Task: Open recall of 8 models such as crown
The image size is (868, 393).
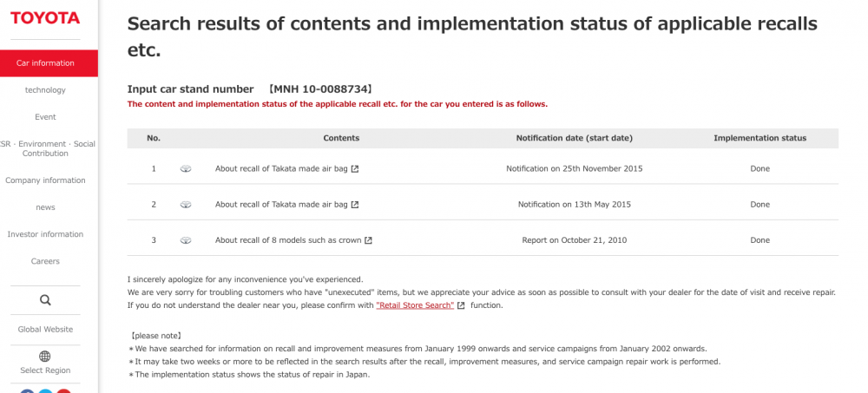Action: 288,241
